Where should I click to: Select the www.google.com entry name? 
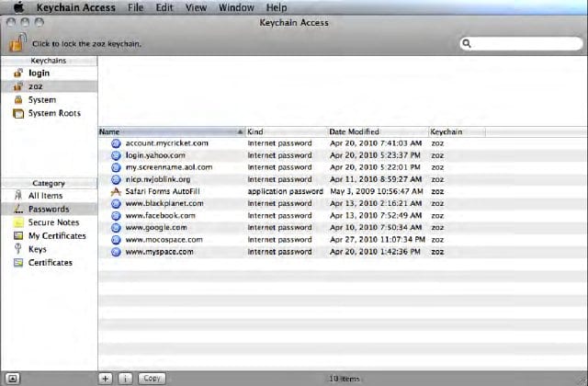pos(156,228)
